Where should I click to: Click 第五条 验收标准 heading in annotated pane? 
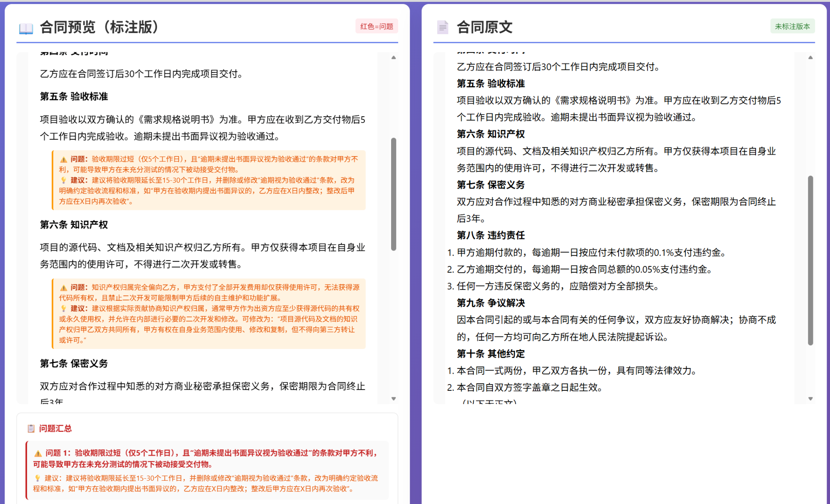pyautogui.click(x=74, y=97)
